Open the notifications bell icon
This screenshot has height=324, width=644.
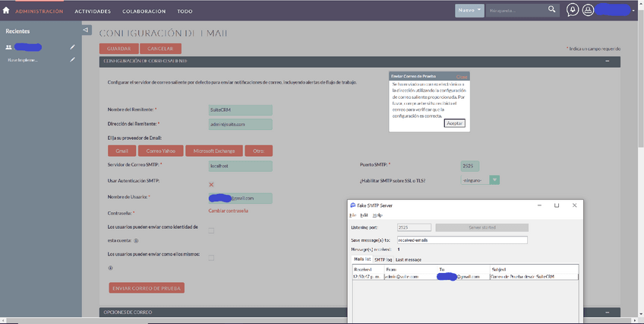[572, 11]
